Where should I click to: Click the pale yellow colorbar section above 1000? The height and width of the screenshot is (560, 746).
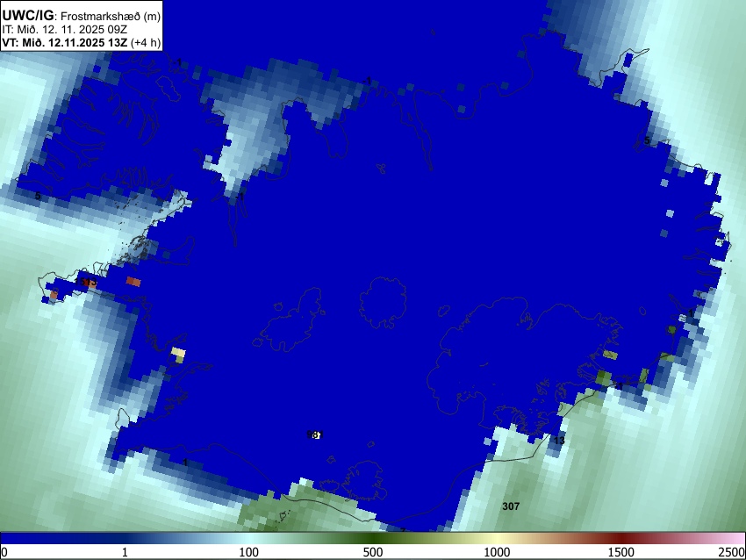point(497,538)
